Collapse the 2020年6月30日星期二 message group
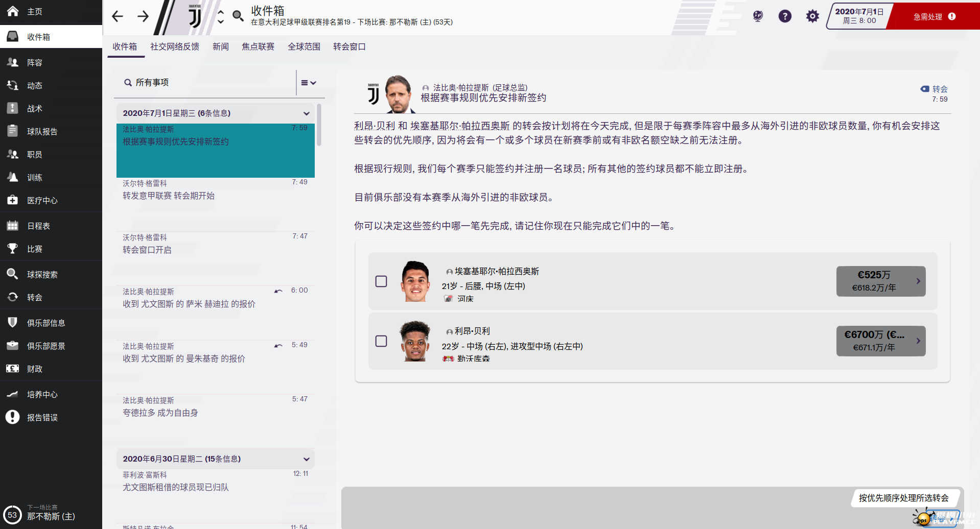The height and width of the screenshot is (529, 980). 306,459
